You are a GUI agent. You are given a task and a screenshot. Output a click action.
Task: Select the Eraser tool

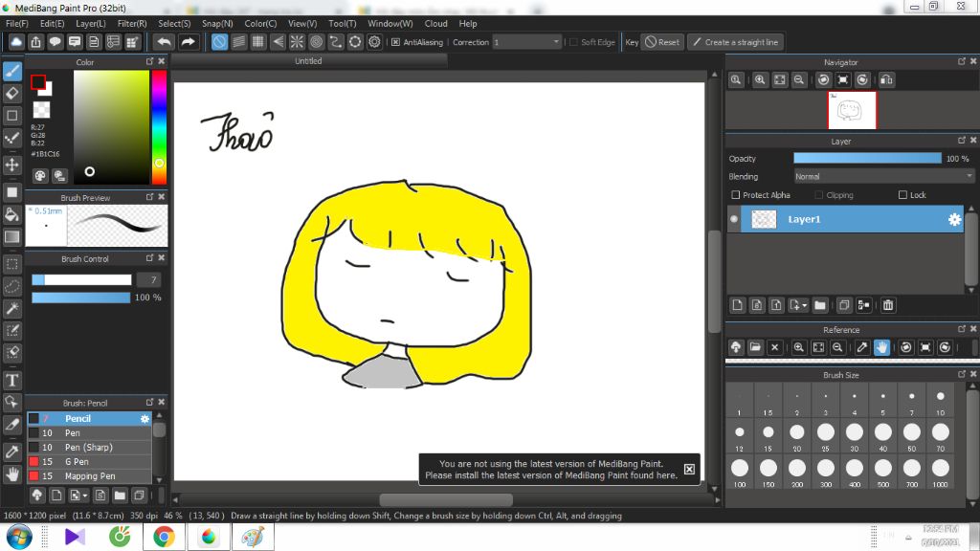(x=11, y=93)
